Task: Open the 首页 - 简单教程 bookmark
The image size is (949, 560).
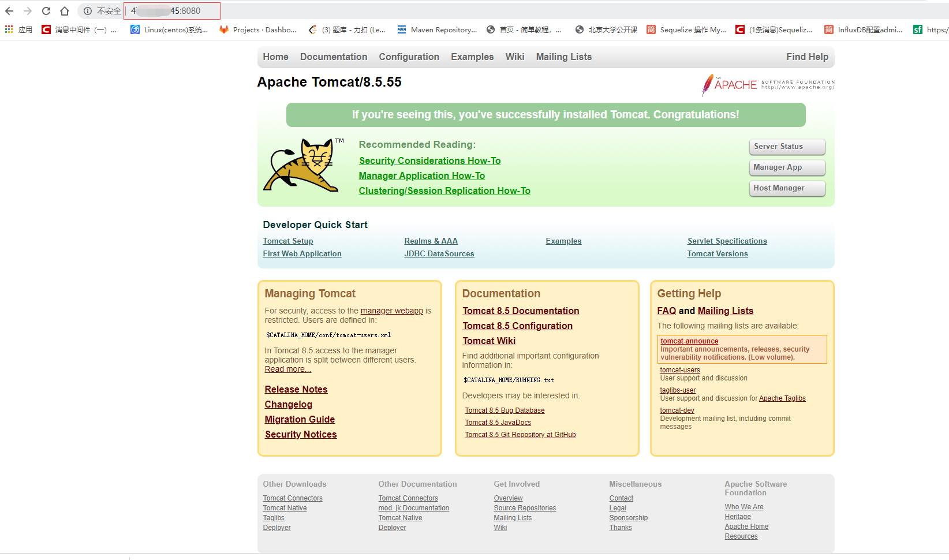Action: click(524, 29)
